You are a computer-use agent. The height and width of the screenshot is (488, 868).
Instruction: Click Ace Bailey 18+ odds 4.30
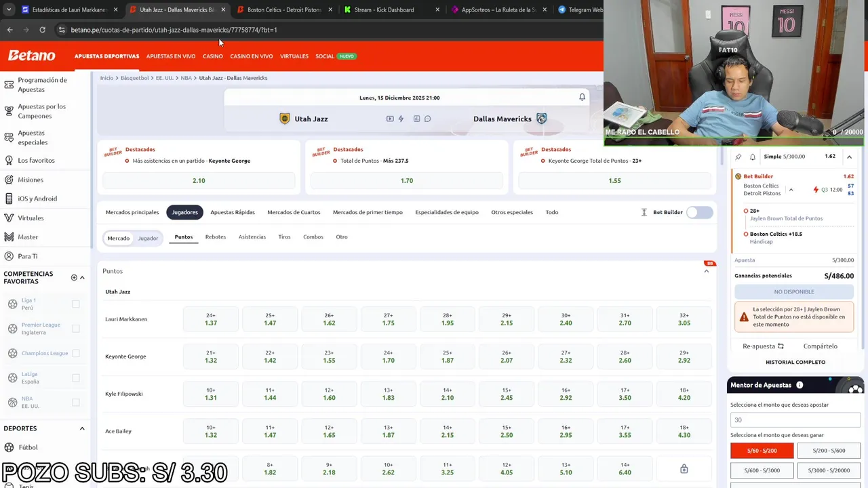(684, 431)
